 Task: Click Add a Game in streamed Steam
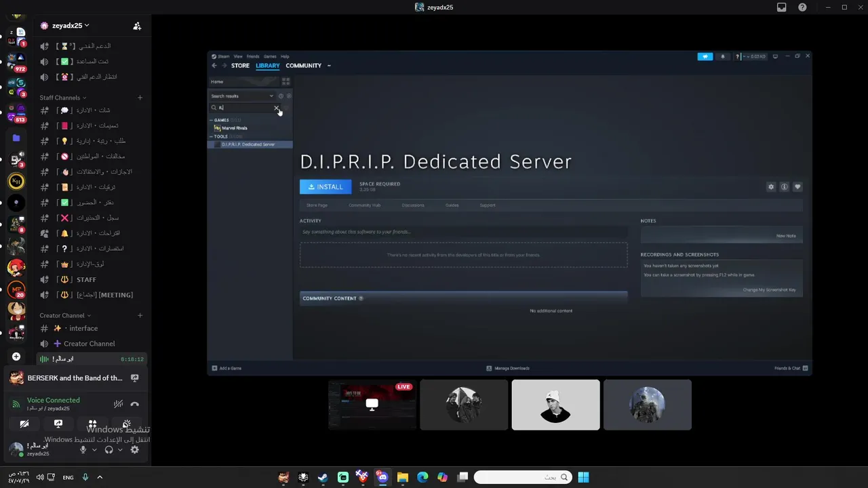(226, 368)
